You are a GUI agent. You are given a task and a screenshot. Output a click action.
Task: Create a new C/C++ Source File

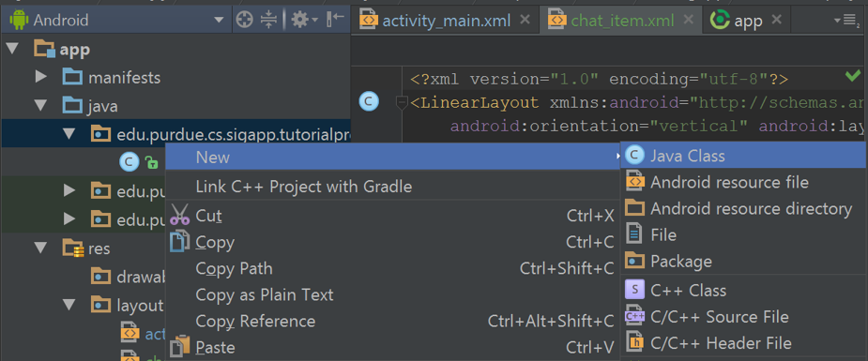(744, 317)
